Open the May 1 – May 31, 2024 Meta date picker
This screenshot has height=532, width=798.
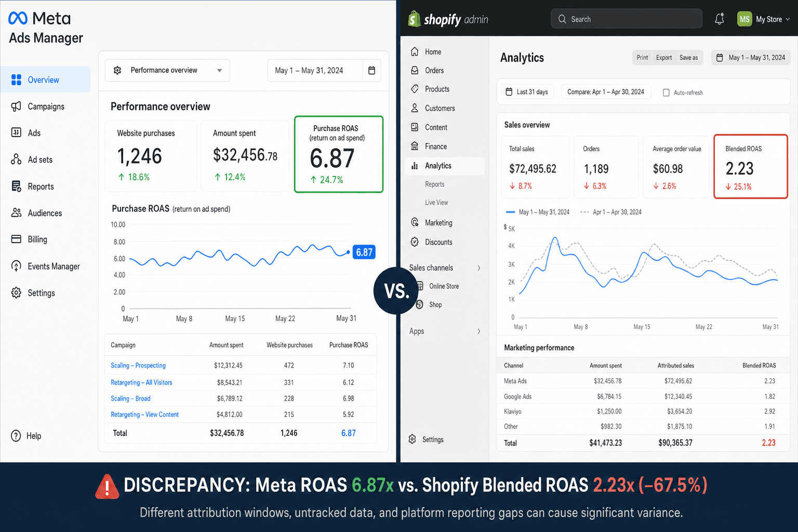(x=324, y=70)
